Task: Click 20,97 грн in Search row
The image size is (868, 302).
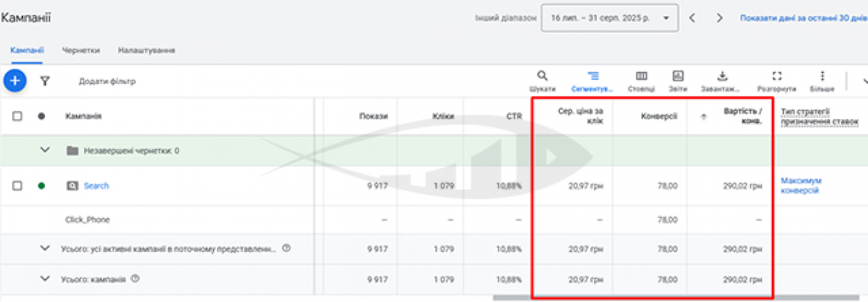Action: tap(586, 186)
